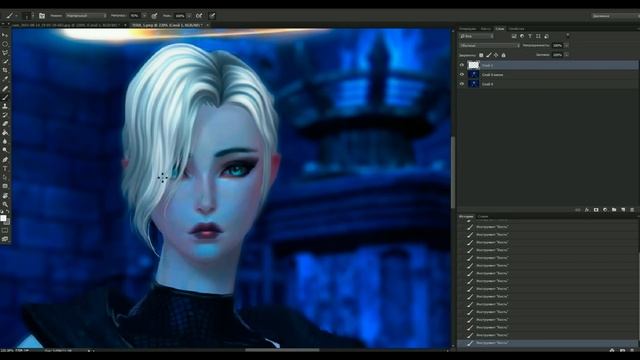Select the Hand tool
Screen dimensions: 640x360
(5, 196)
